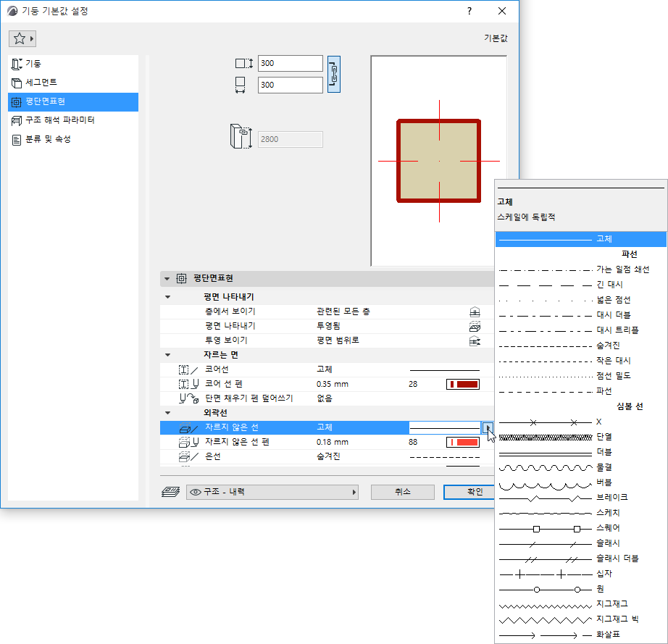Click the 취소 button
This screenshot has width=668, height=644.
pyautogui.click(x=403, y=492)
